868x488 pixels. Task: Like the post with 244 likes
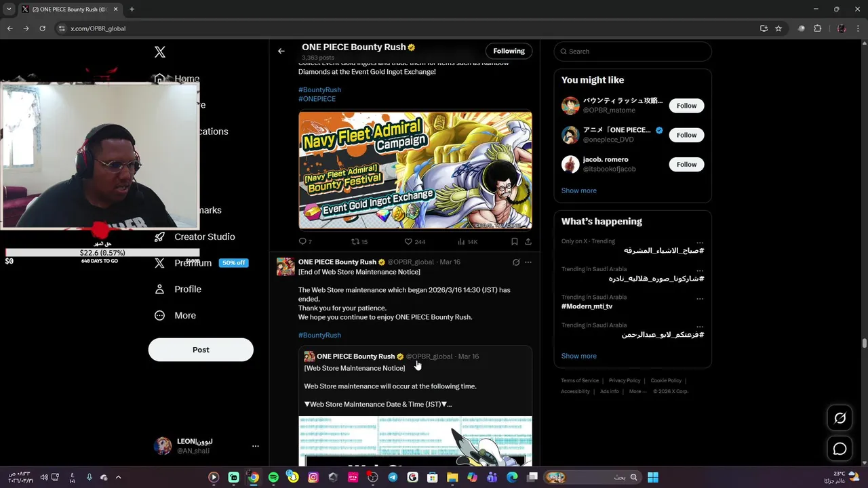[414, 241]
